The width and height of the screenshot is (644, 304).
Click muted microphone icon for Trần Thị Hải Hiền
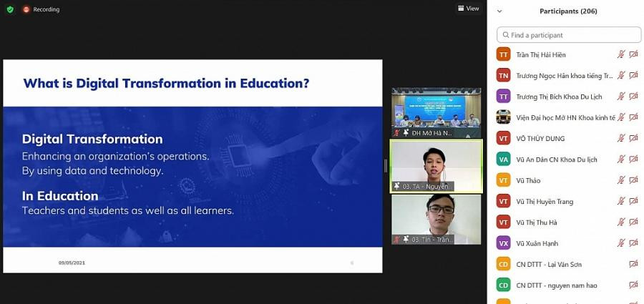click(621, 55)
